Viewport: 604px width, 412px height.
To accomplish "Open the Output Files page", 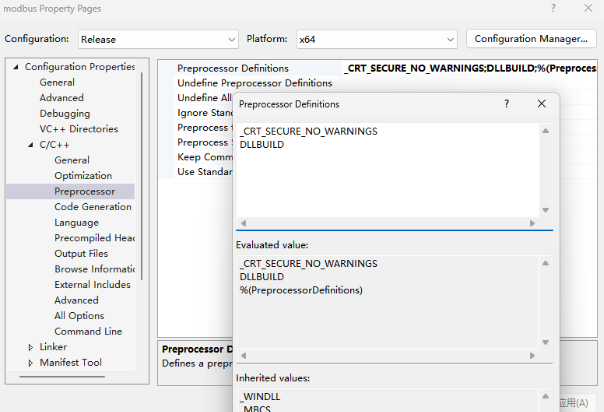I will point(81,254).
